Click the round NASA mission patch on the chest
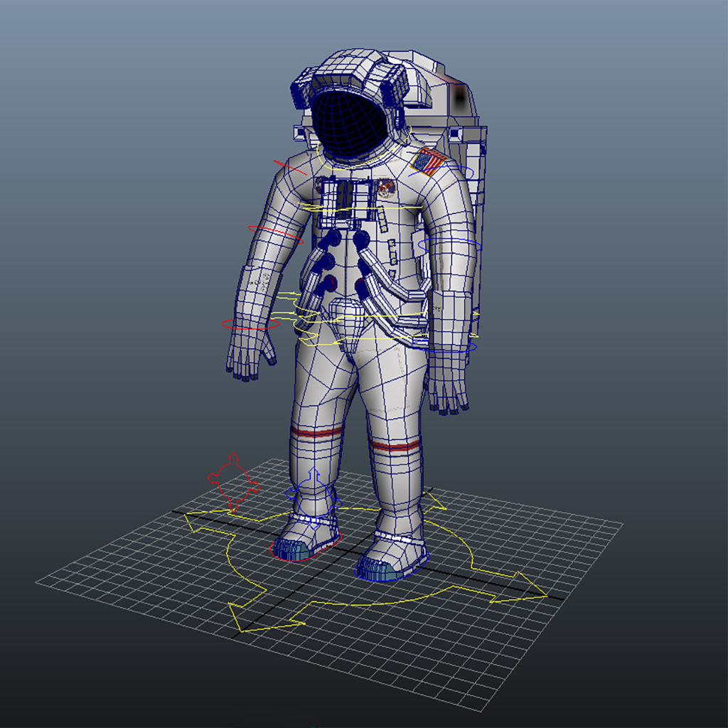The width and height of the screenshot is (728, 728). pos(387,186)
